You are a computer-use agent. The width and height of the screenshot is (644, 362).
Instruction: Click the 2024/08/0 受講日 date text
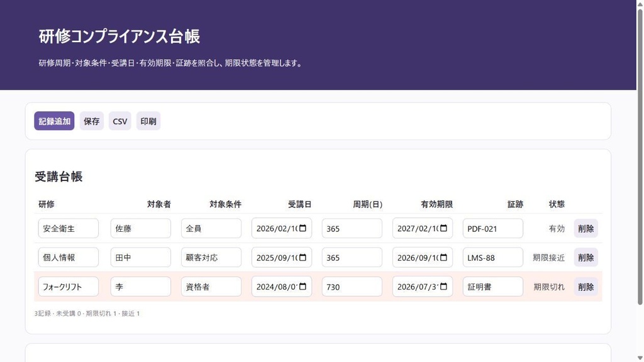pos(277,287)
